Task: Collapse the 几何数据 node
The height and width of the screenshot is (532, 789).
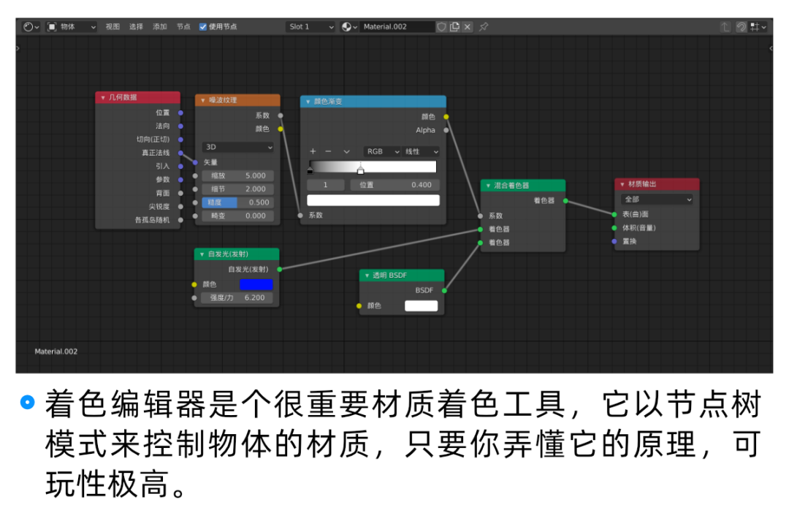Action: [x=103, y=98]
